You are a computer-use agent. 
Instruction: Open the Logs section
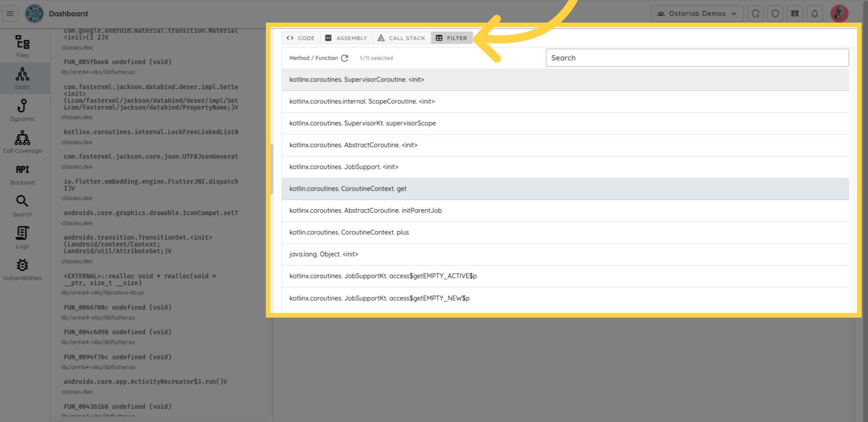22,238
